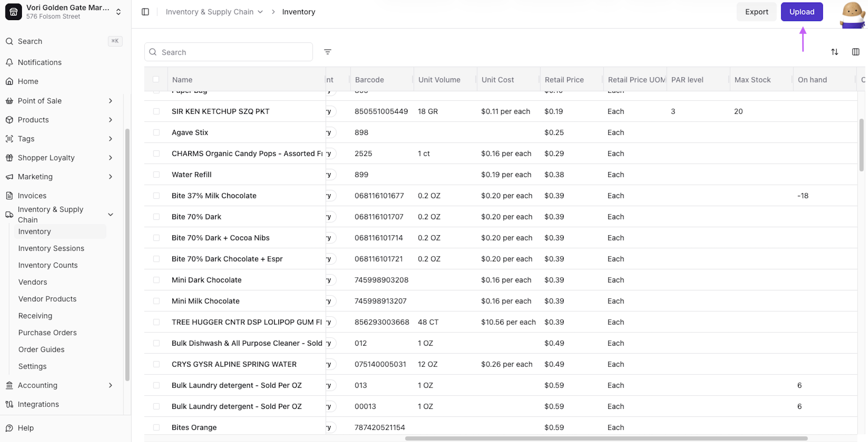Viewport: 868px width, 442px height.
Task: Expand the Accounting chevron
Action: 110,385
